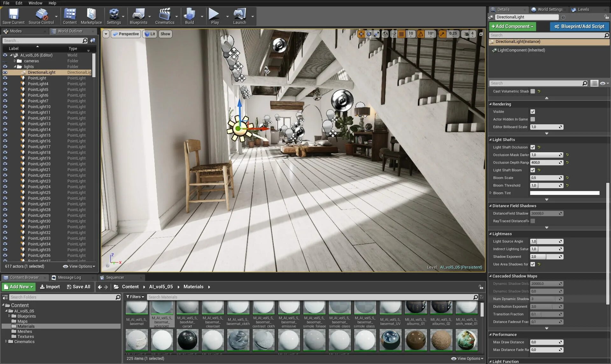
Task: Switch to the World Settings tab
Action: 550,10
